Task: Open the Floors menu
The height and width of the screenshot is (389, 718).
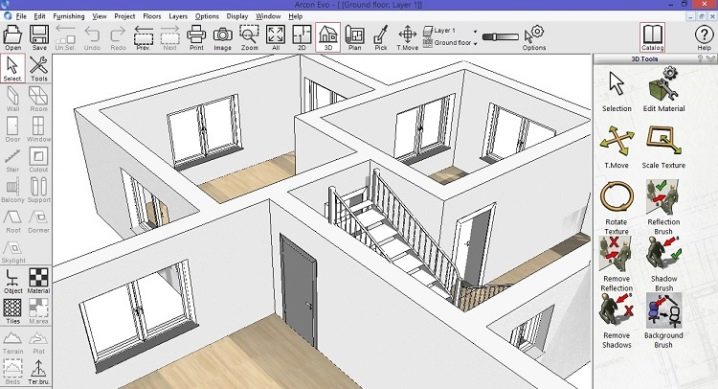Action: click(x=152, y=16)
